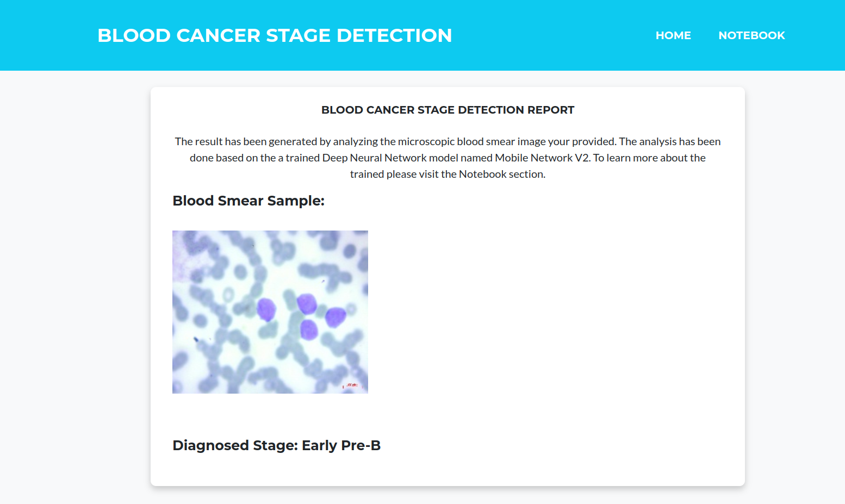
Task: Select HOME in the navigation bar
Action: [673, 35]
